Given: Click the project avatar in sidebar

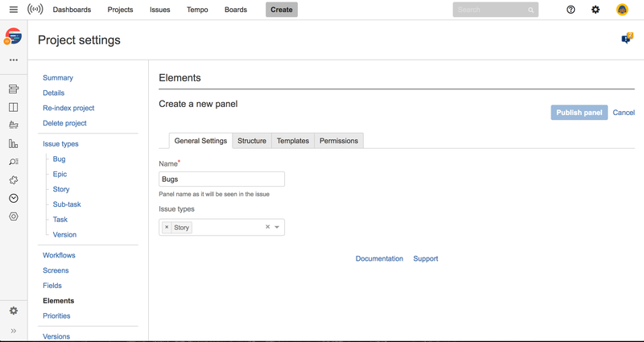Looking at the screenshot, I should (13, 37).
